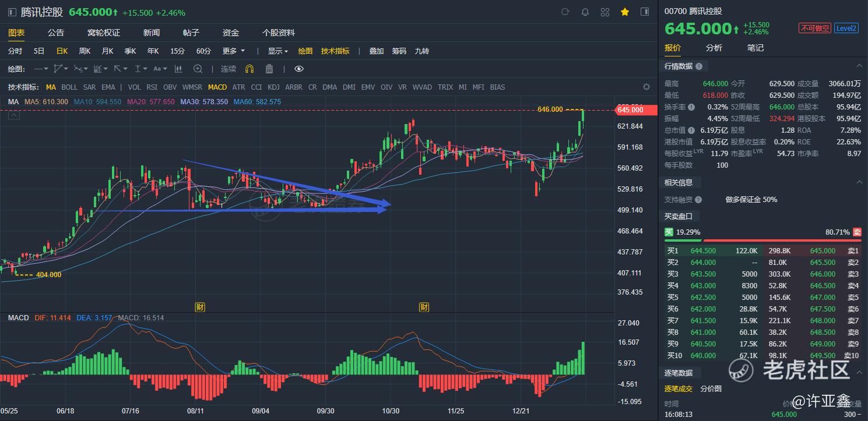The height and width of the screenshot is (421, 868).
Task: Click MA5: 610.300 legend label
Action: (46, 101)
